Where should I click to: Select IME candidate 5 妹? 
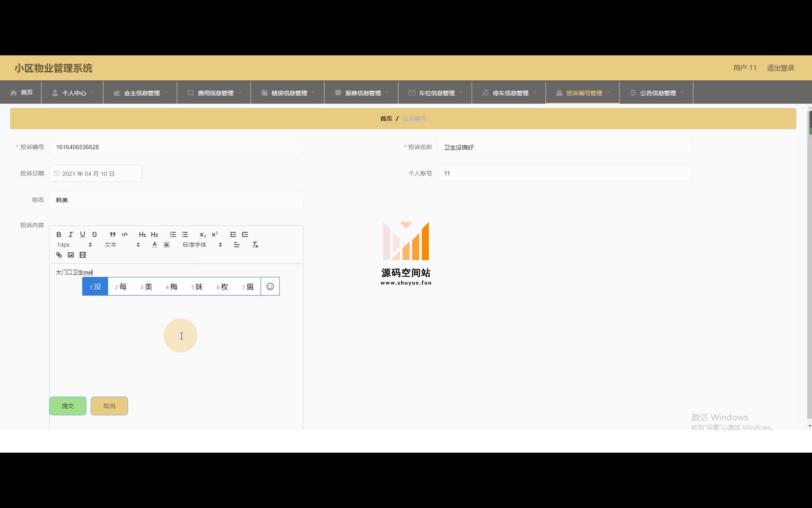click(197, 287)
